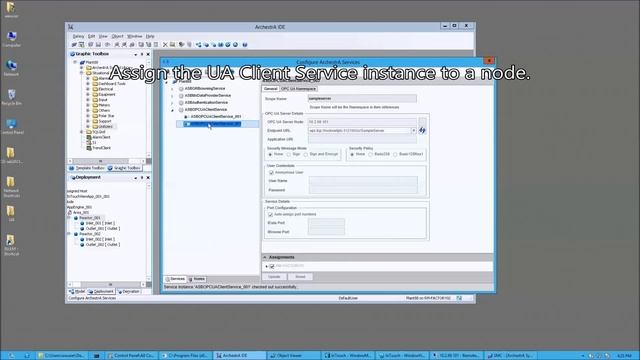This screenshot has height=360, width=640.
Task: Click the connect icon beside Endpoint URL
Action: 422,130
